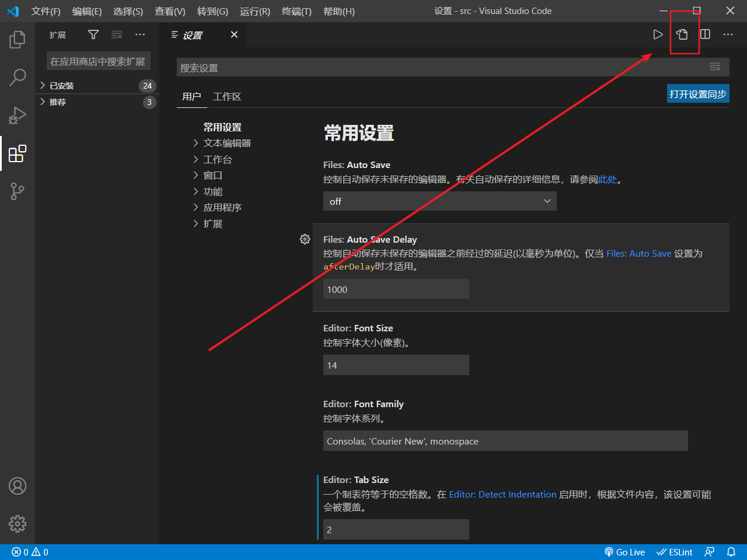Open extensions panel more actions menu

pos(140,34)
